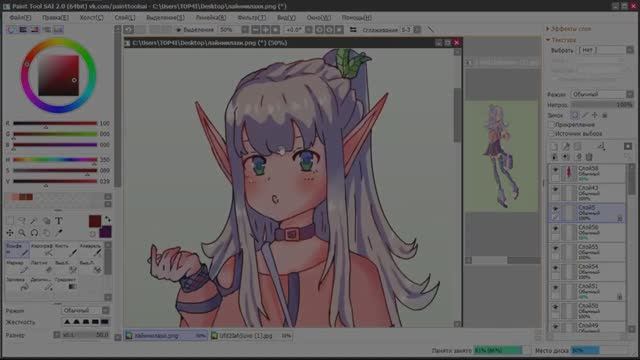Open the Слой menu

[124, 18]
